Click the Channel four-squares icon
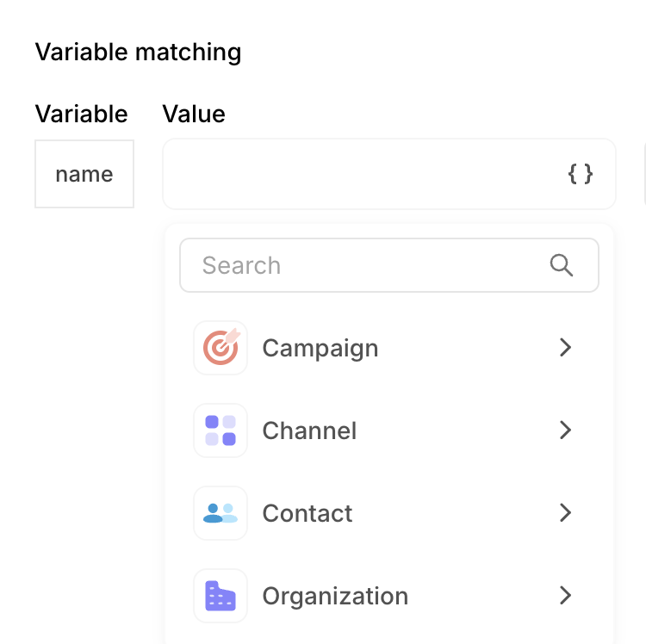The height and width of the screenshot is (644, 646). [221, 430]
